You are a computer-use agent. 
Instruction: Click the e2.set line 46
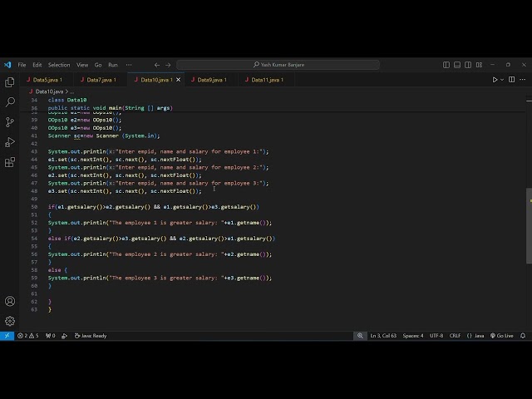[125, 175]
